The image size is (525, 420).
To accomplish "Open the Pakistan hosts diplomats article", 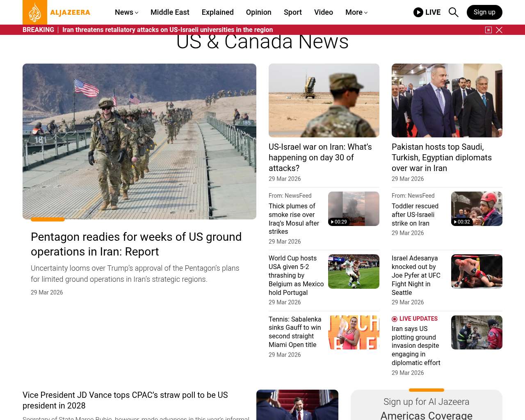I will click(441, 157).
